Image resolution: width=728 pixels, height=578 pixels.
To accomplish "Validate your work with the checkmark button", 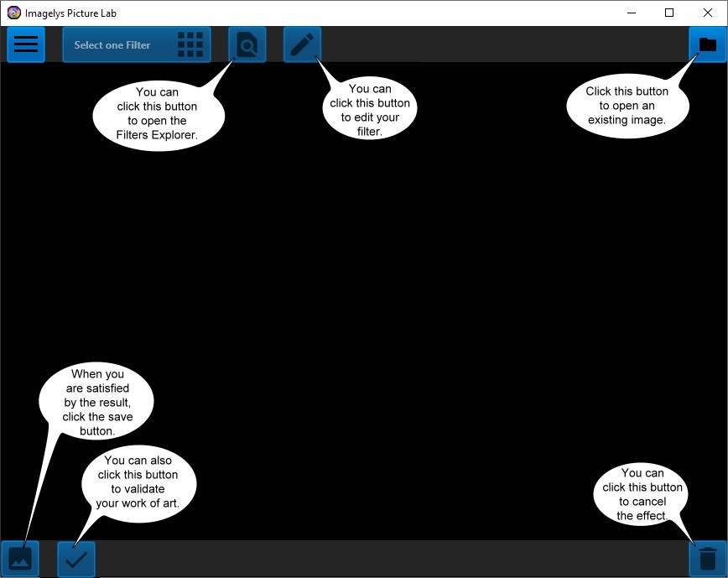I will tap(76, 559).
